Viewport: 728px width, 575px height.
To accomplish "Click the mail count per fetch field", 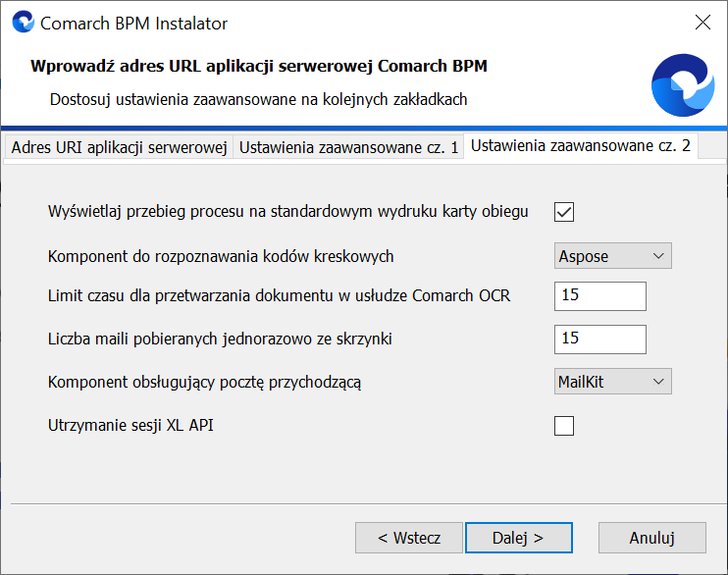I will (x=599, y=340).
